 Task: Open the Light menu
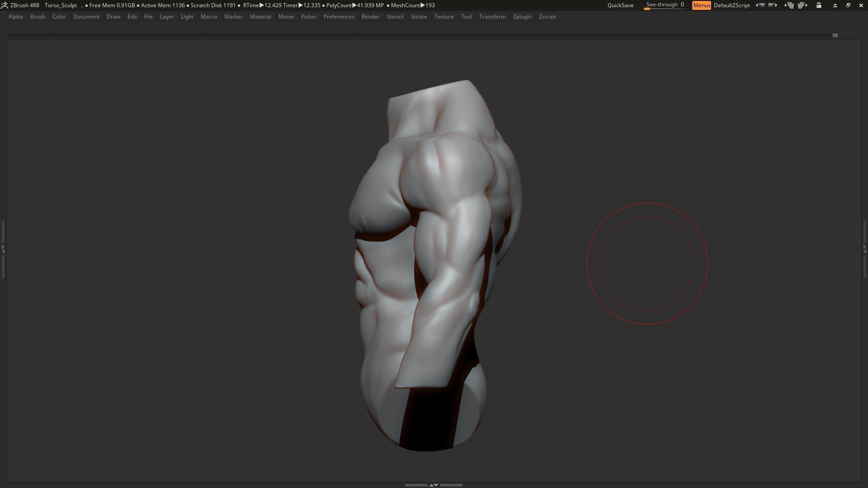[x=187, y=17]
